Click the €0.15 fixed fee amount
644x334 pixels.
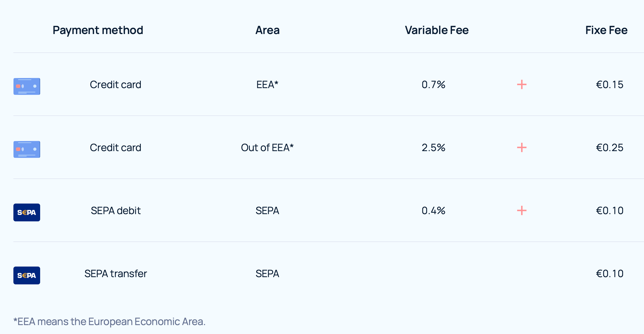(x=609, y=84)
